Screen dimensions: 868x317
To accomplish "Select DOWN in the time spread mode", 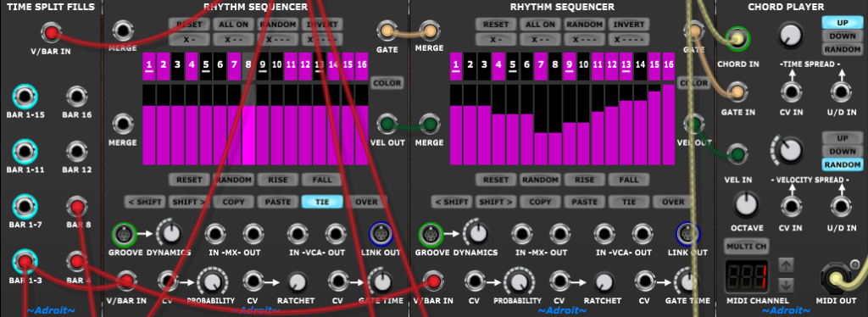I will [x=842, y=36].
